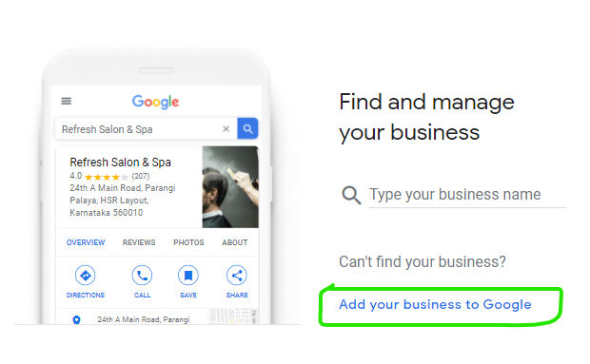The image size is (590, 364).
Task: Click the (207) review count
Action: pos(141,176)
